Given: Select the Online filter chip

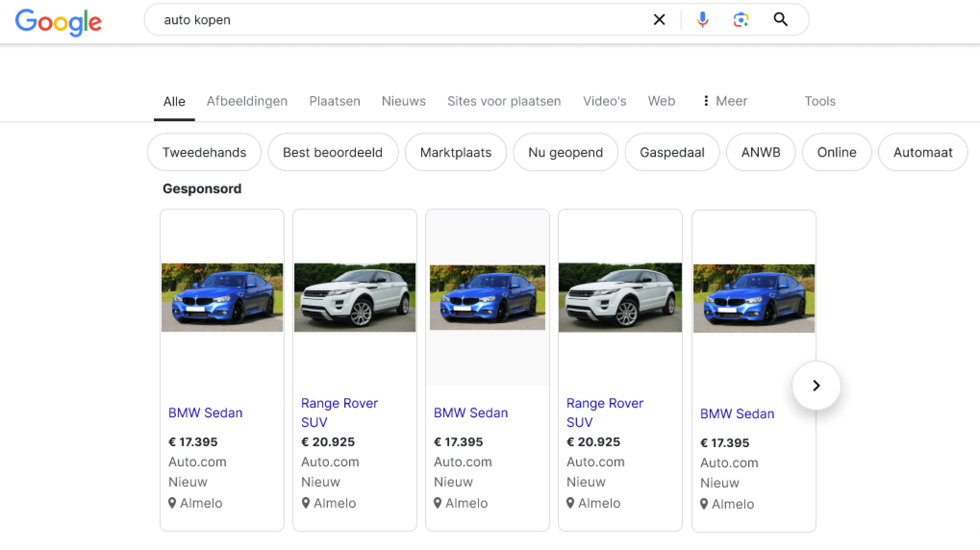Looking at the screenshot, I should coord(837,152).
